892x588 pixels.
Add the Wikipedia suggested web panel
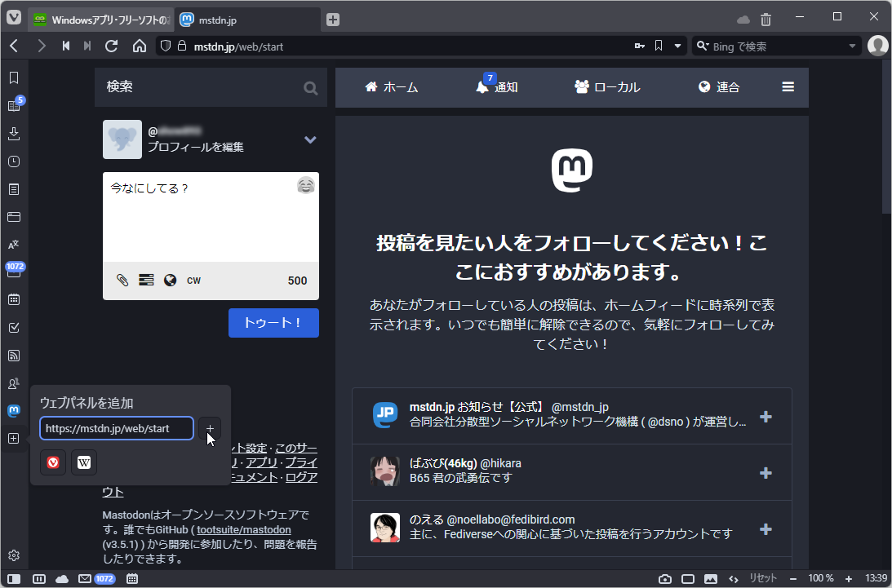tap(83, 462)
